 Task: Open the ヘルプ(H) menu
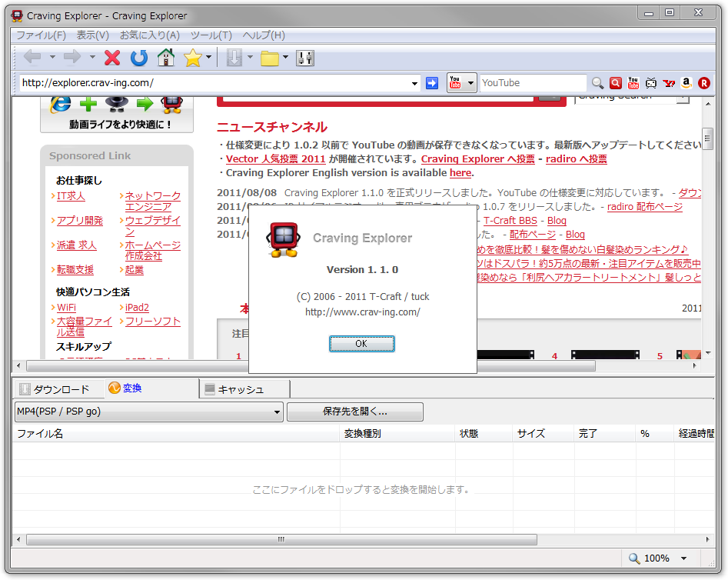click(264, 35)
